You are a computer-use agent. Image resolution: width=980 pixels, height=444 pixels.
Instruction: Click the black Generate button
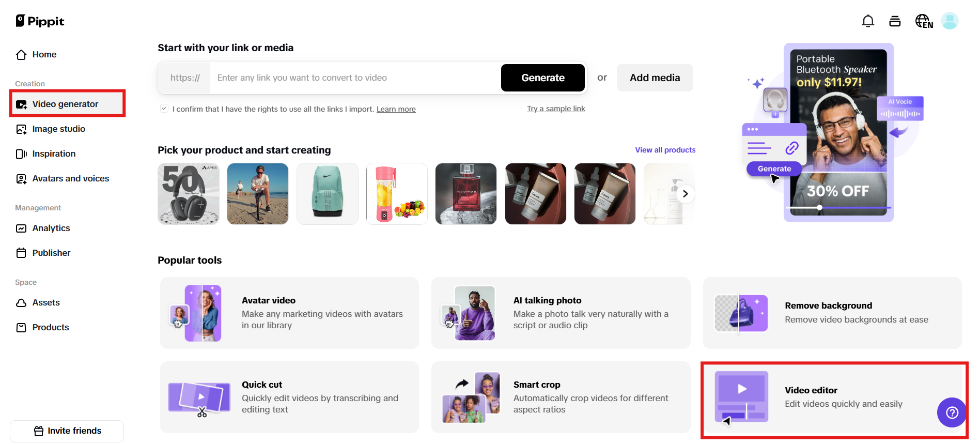pyautogui.click(x=542, y=78)
